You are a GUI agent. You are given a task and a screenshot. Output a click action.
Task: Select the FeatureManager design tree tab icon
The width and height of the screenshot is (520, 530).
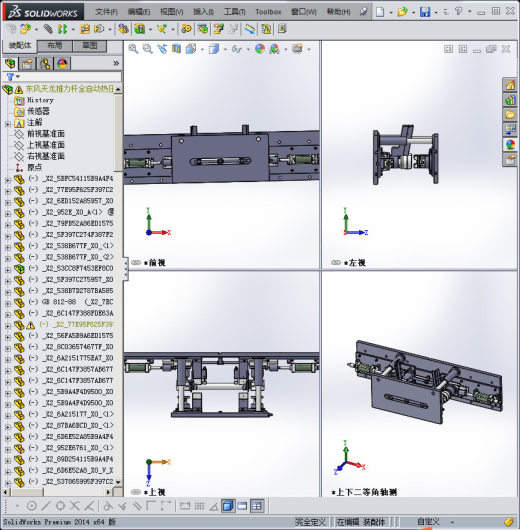10,64
